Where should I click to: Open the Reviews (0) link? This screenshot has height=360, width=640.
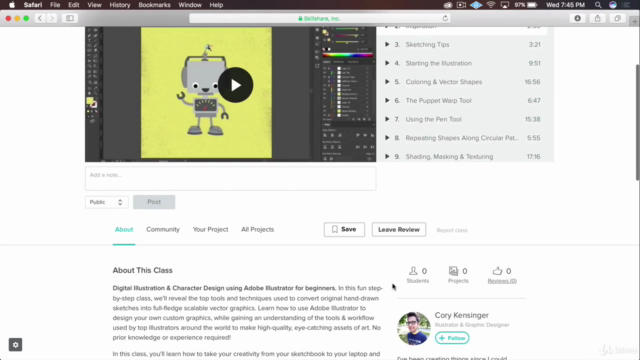pyautogui.click(x=502, y=281)
